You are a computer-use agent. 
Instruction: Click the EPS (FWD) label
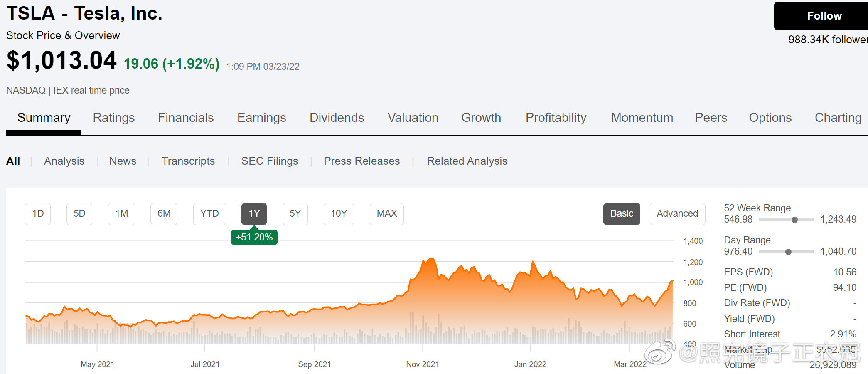pos(748,272)
